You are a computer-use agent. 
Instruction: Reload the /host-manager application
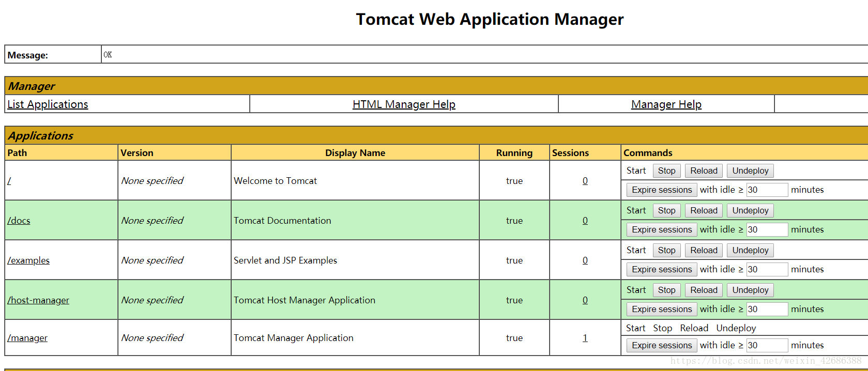click(x=704, y=290)
